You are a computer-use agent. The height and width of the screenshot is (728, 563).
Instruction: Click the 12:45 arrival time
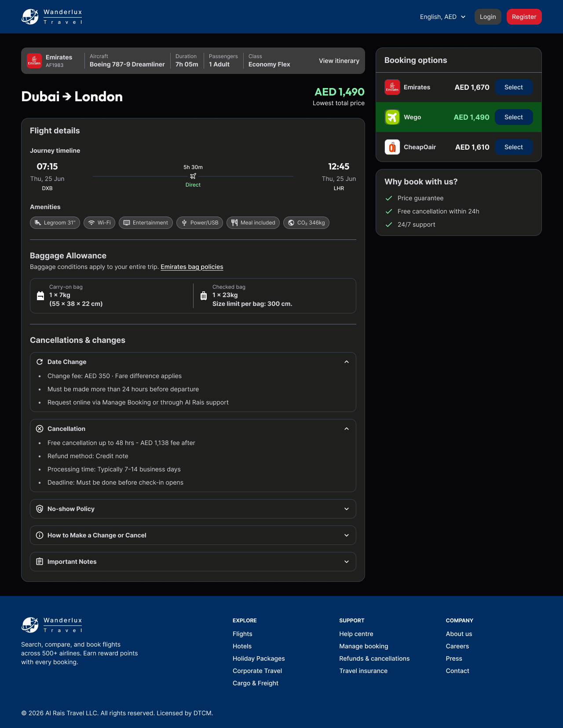pyautogui.click(x=339, y=166)
